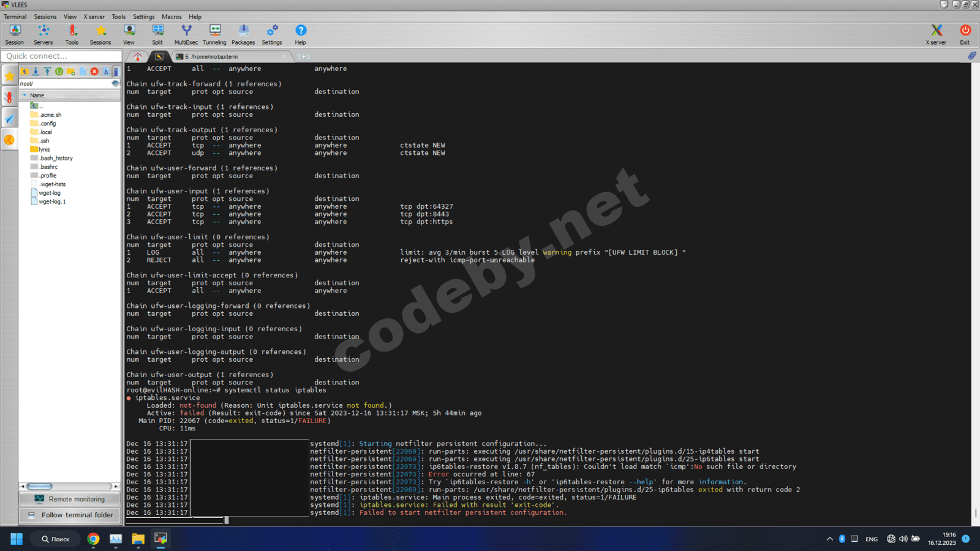980x551 pixels.
Task: Switch to the wrench-icon terminal tab
Action: 159,56
